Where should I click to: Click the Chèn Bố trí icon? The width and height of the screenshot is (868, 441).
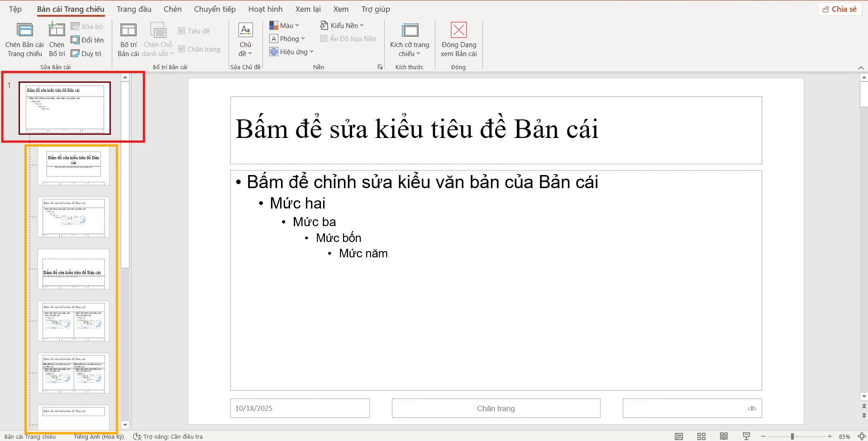pyautogui.click(x=56, y=38)
